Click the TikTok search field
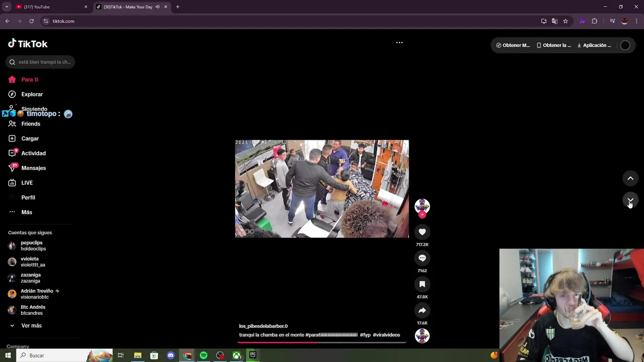Screen dimensions: 644x362 coord(40,62)
